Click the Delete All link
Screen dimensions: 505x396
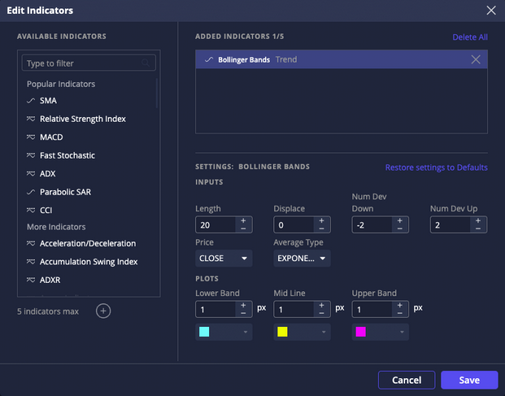(470, 37)
